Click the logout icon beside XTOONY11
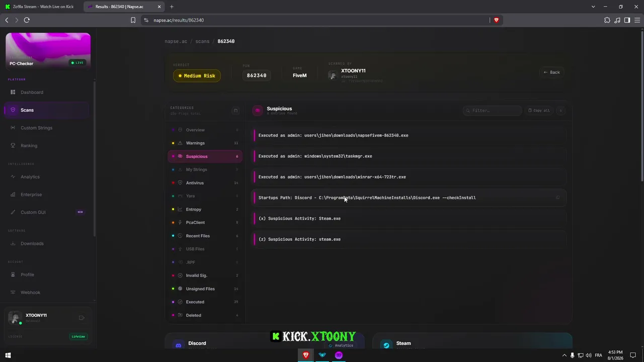This screenshot has width=644, height=362. point(82,318)
